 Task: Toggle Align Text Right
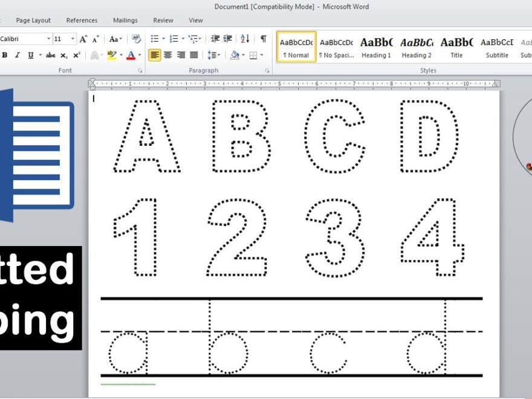coord(181,55)
